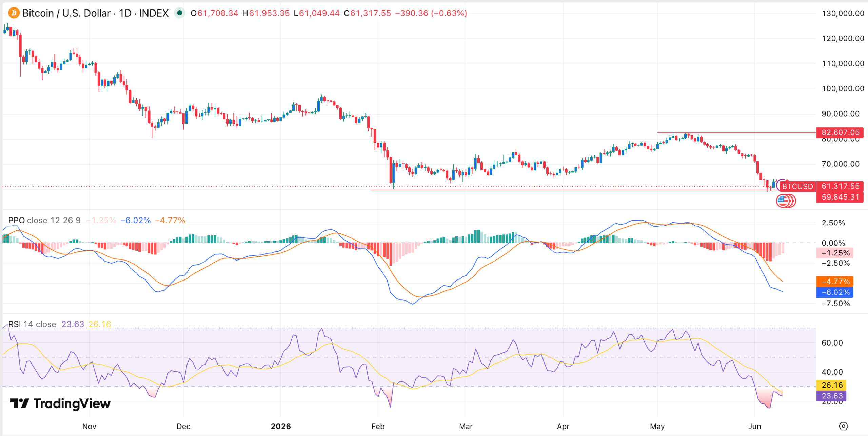868x436 pixels.
Task: Click the Jun label on time axis
Action: click(755, 426)
